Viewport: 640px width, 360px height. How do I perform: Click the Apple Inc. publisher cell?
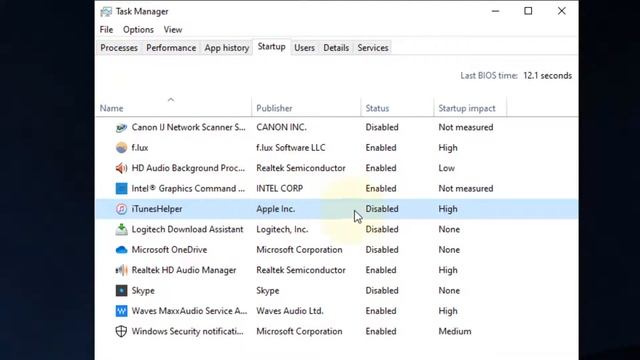pos(276,209)
